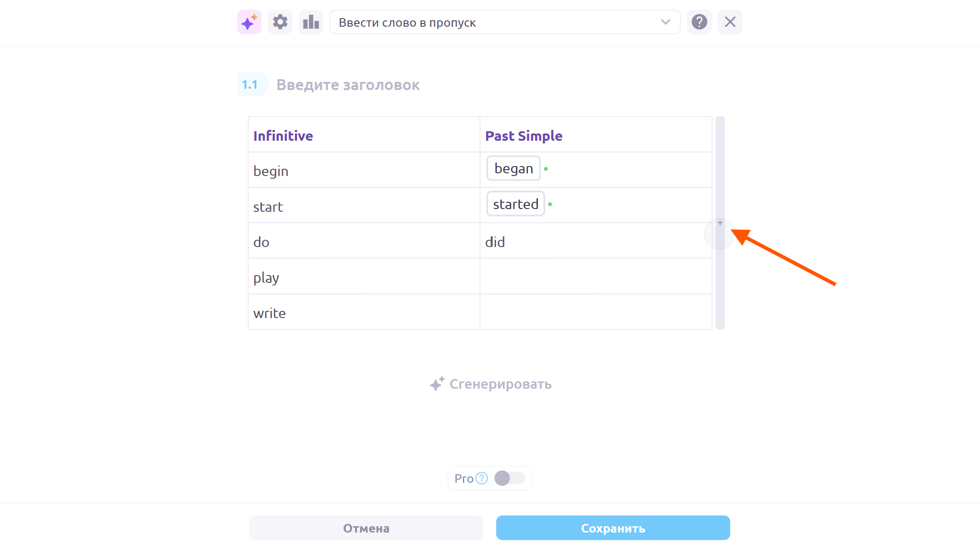Select the 'began' answer gap

tap(514, 169)
